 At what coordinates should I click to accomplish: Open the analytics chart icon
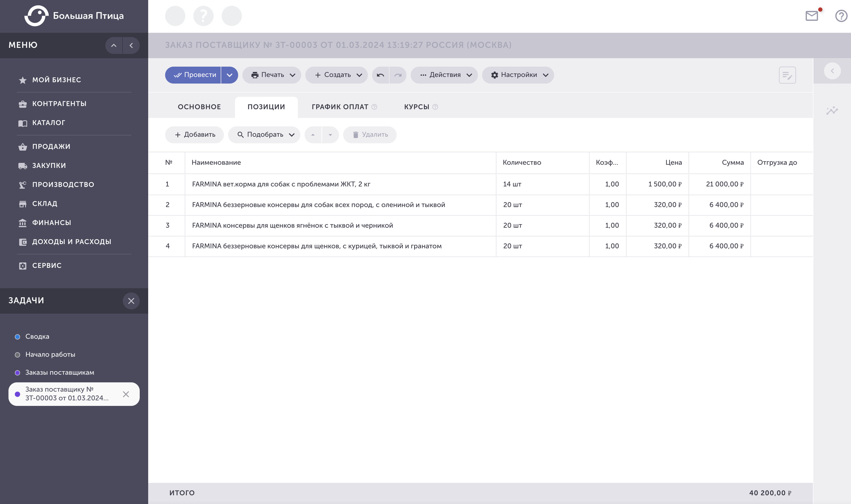(x=832, y=110)
